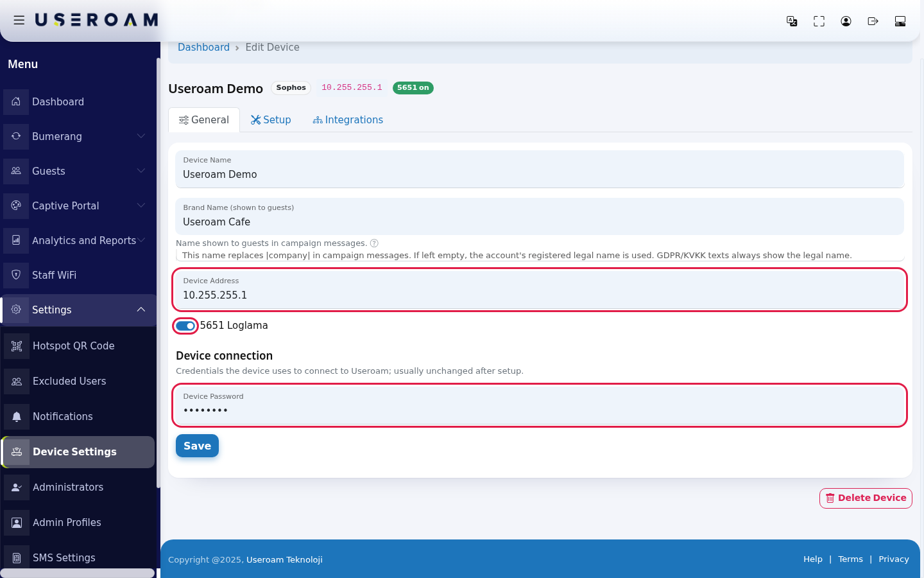Click the Excluded Users icon
This screenshot has height=578, width=924.
click(x=17, y=381)
